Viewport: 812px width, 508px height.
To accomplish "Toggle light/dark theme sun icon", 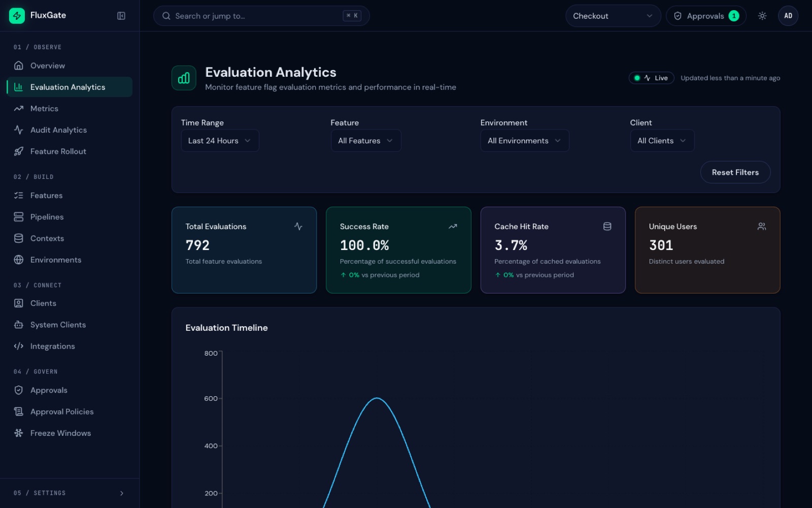I will click(762, 16).
